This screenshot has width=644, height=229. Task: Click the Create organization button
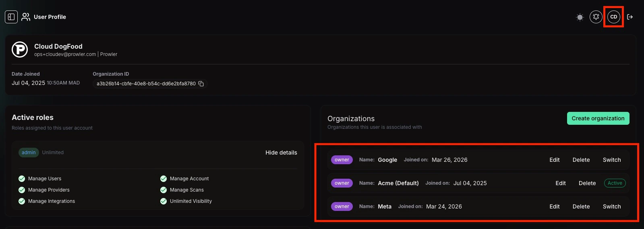click(x=598, y=118)
